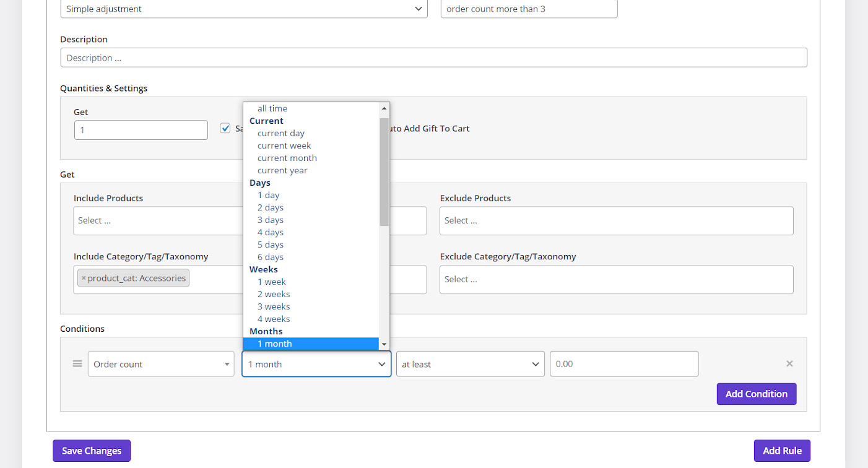Click the Add Rule button
The height and width of the screenshot is (468, 868).
[782, 451]
